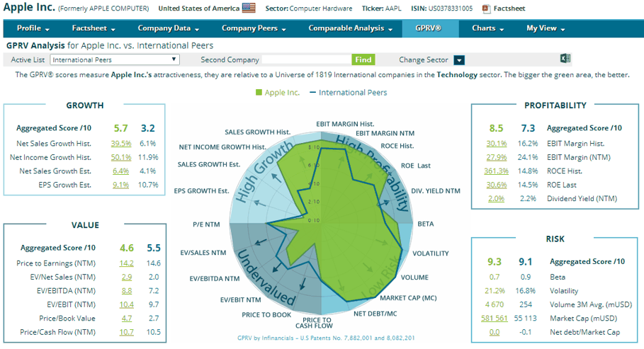Click the GPRV by Infinancials patent text
Screen dimensions: 644x349
point(326,338)
